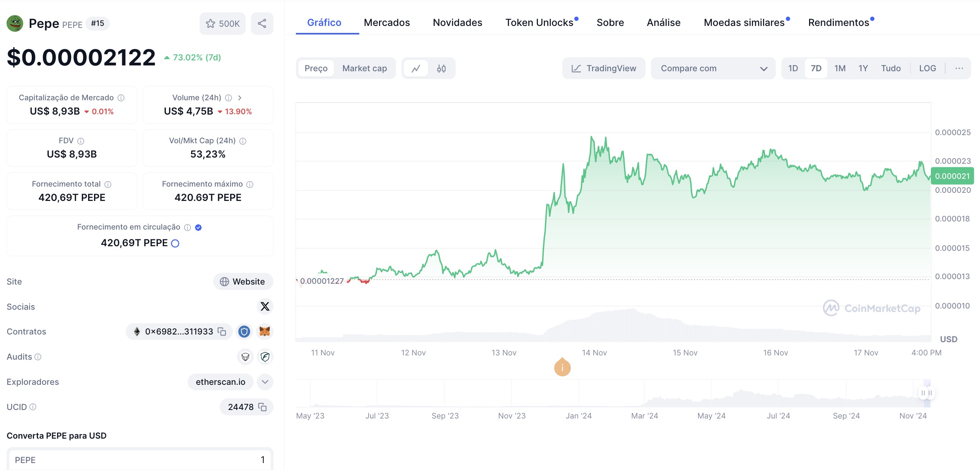Open the second audit shield icon
Image resolution: width=980 pixels, height=470 pixels.
tap(265, 357)
